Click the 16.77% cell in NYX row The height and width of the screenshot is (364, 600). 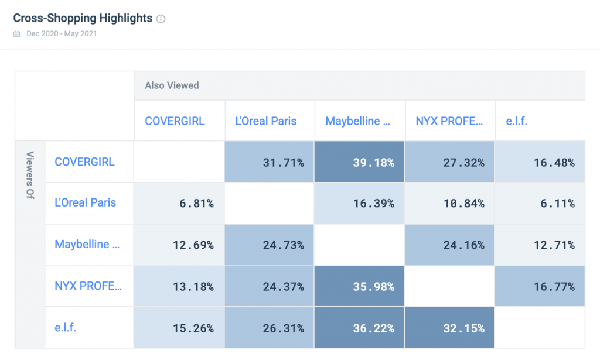point(540,286)
